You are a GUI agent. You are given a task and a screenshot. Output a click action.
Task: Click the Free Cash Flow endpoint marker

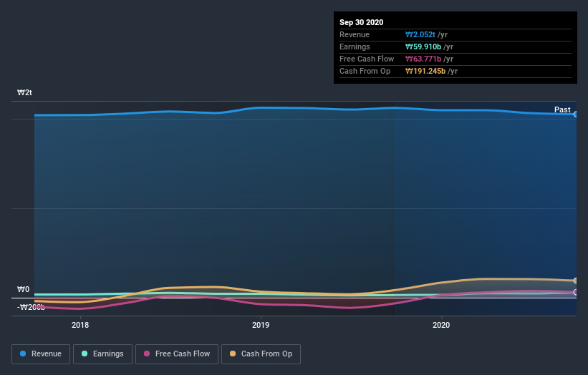[x=576, y=292]
